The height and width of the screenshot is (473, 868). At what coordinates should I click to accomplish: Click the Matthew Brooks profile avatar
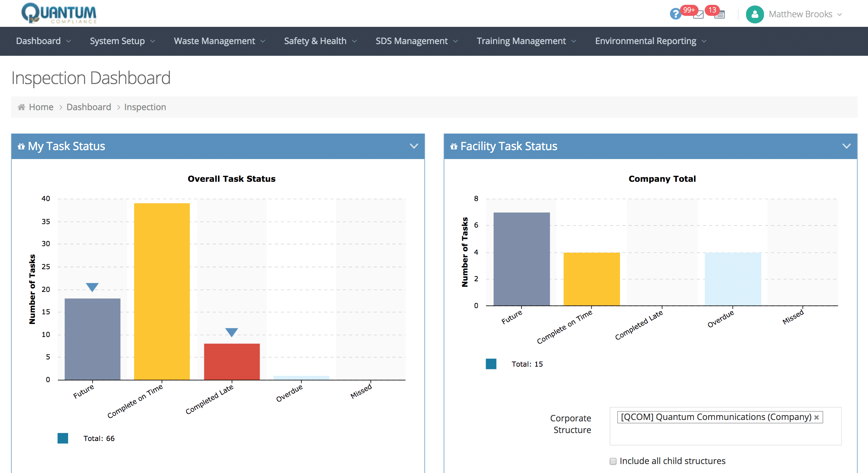point(755,14)
